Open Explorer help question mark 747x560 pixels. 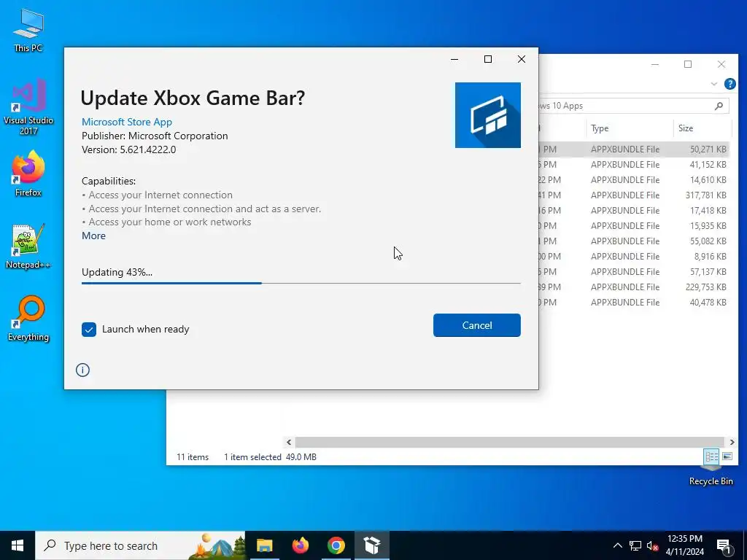[x=729, y=84]
